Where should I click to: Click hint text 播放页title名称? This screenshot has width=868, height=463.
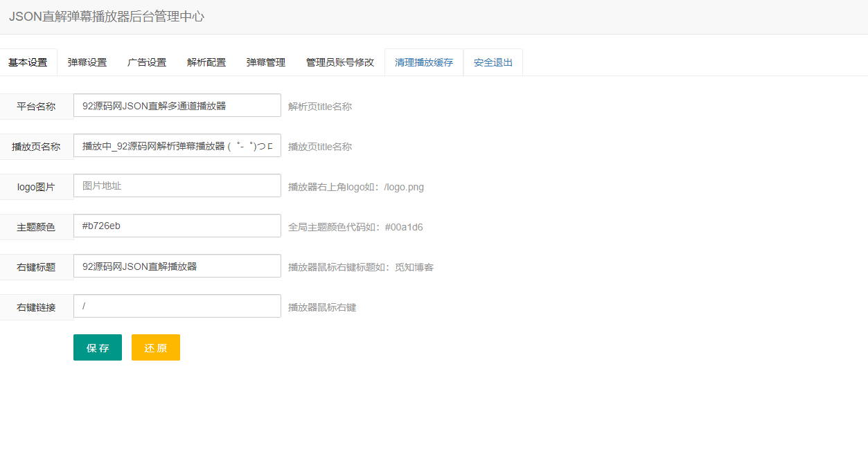[x=320, y=147]
